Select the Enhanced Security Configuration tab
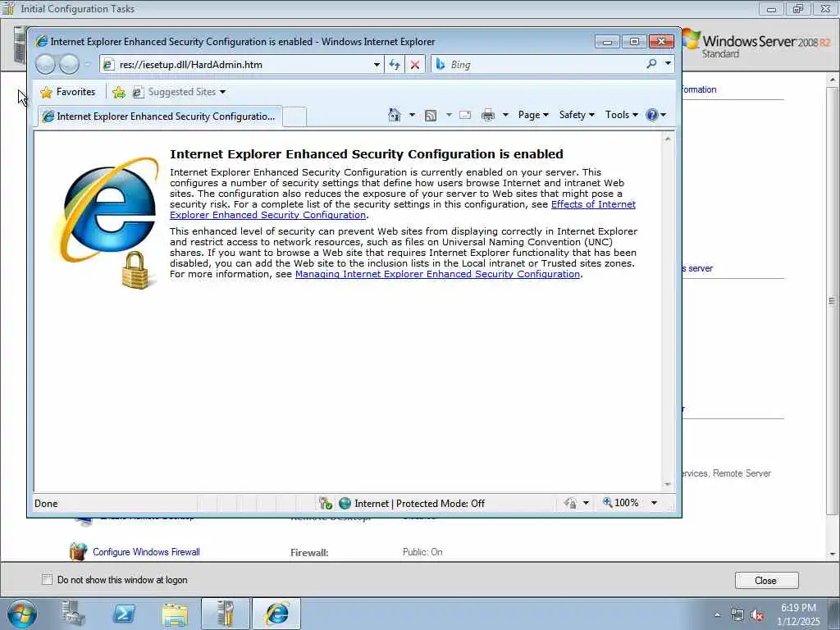Viewport: 840px width, 630px height. 159,116
